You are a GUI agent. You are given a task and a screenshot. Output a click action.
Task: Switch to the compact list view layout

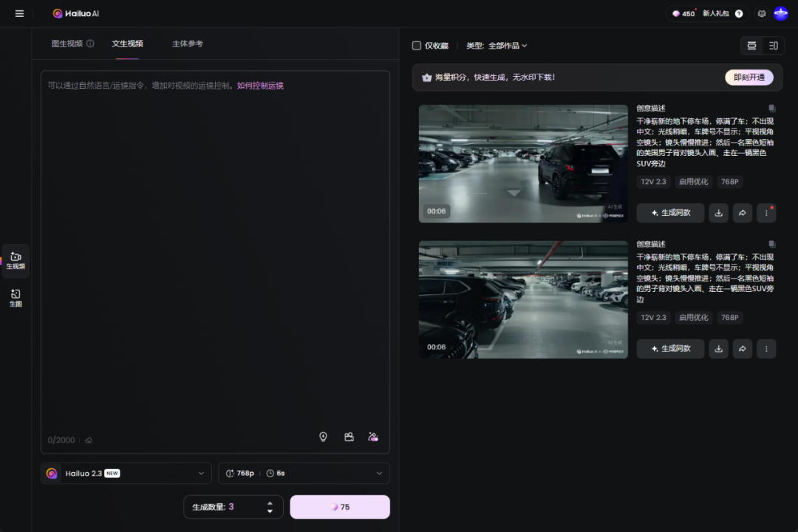point(773,46)
